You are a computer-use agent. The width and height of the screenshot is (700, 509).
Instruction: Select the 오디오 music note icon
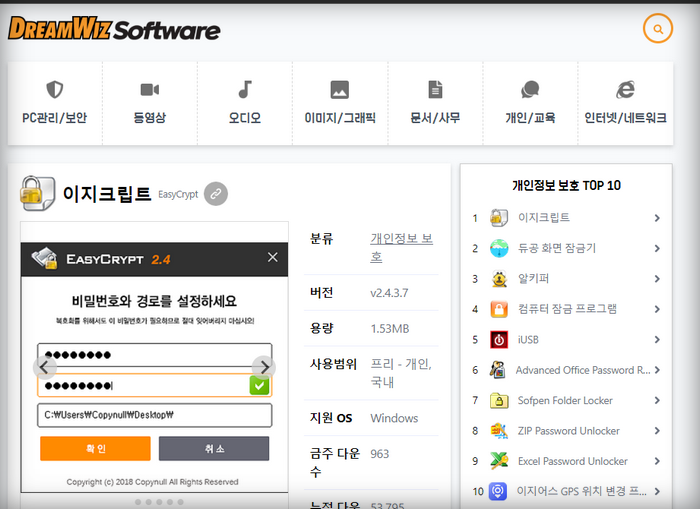click(245, 89)
